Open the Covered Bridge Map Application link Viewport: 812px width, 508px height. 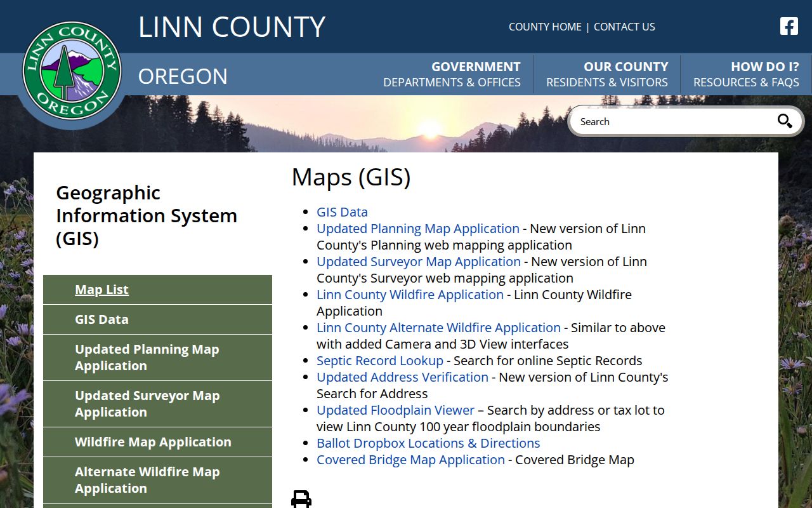pyautogui.click(x=410, y=460)
